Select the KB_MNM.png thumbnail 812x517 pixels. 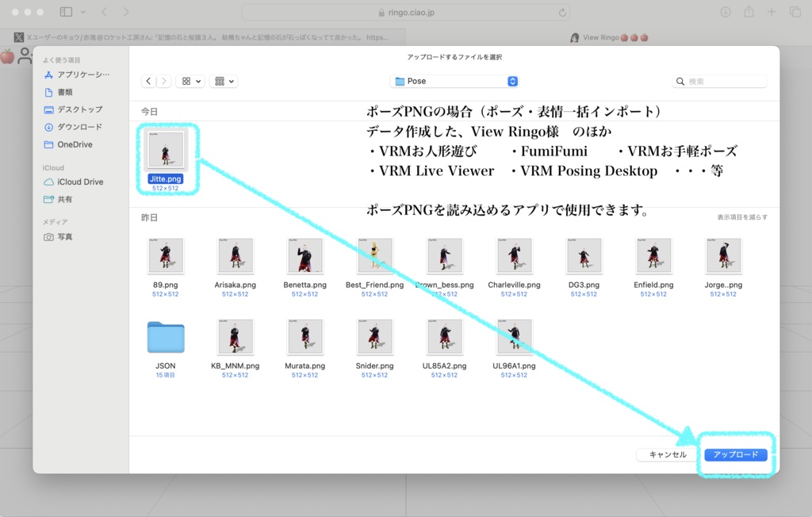(235, 337)
